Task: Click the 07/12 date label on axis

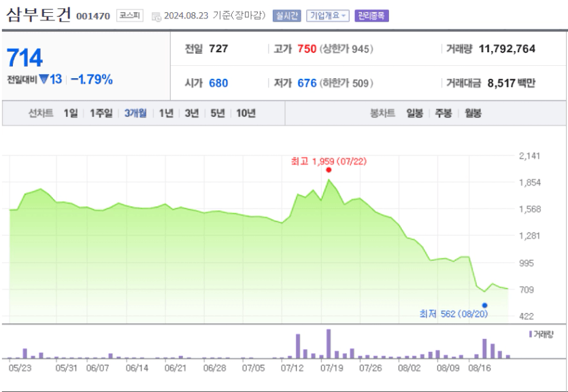Action: tap(293, 368)
